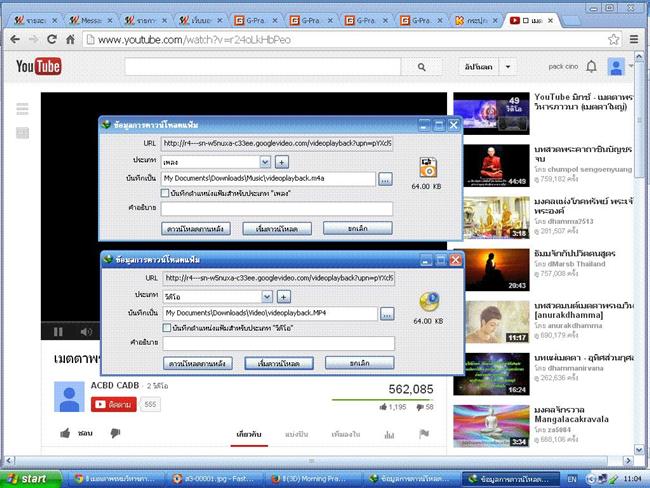650x488 pixels.
Task: Mute the video with speaker icon
Action: coord(86,332)
